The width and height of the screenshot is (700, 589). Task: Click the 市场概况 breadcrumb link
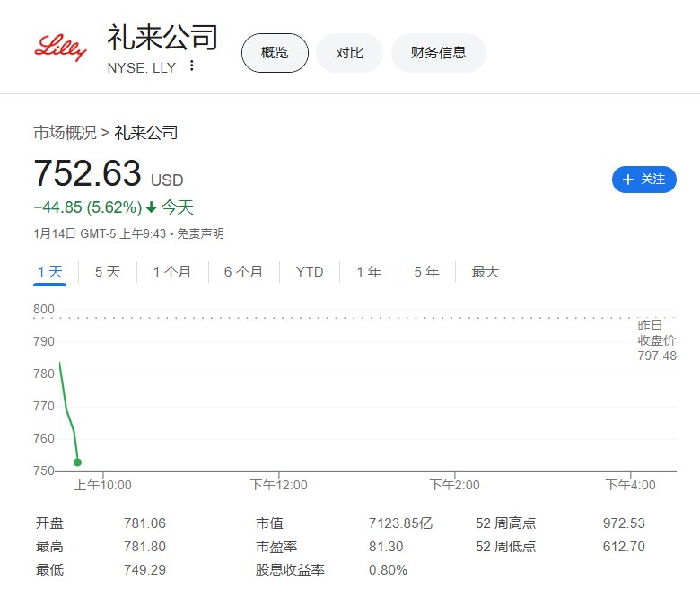pos(65,133)
